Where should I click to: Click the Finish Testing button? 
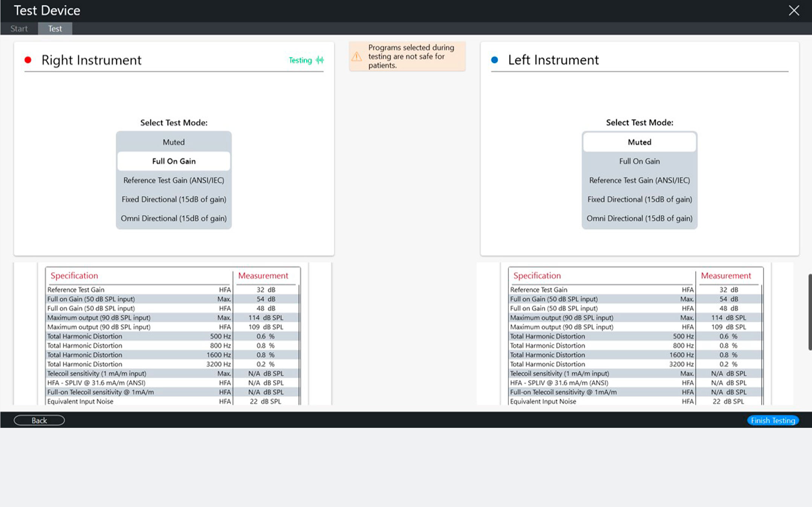click(x=773, y=420)
